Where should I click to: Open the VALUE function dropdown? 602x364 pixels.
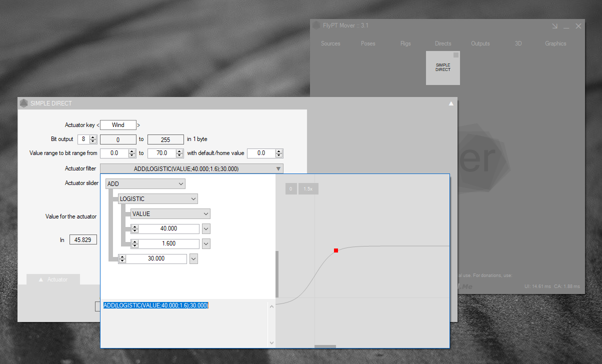206,214
